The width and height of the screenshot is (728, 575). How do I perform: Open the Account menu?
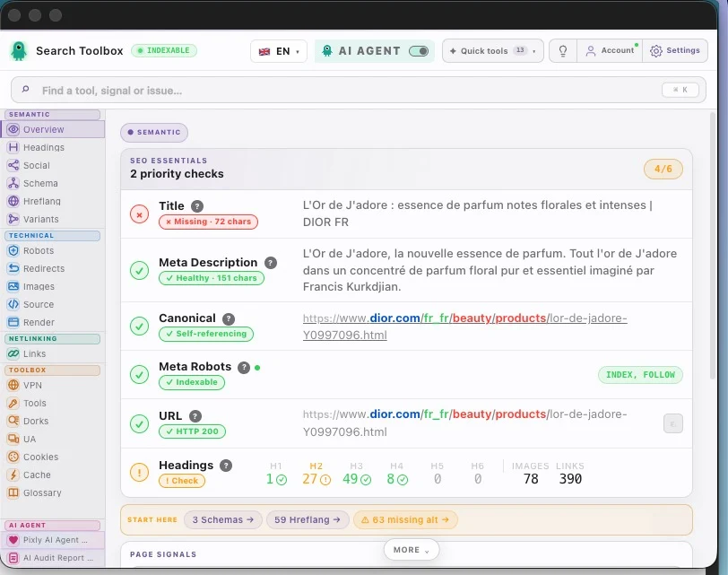point(610,50)
